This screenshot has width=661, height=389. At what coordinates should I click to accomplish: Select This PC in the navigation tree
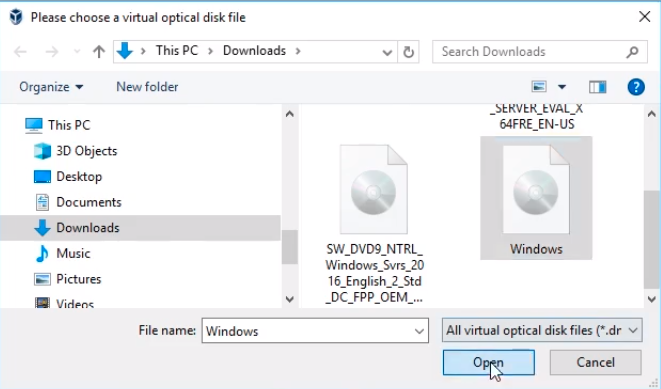coord(69,125)
